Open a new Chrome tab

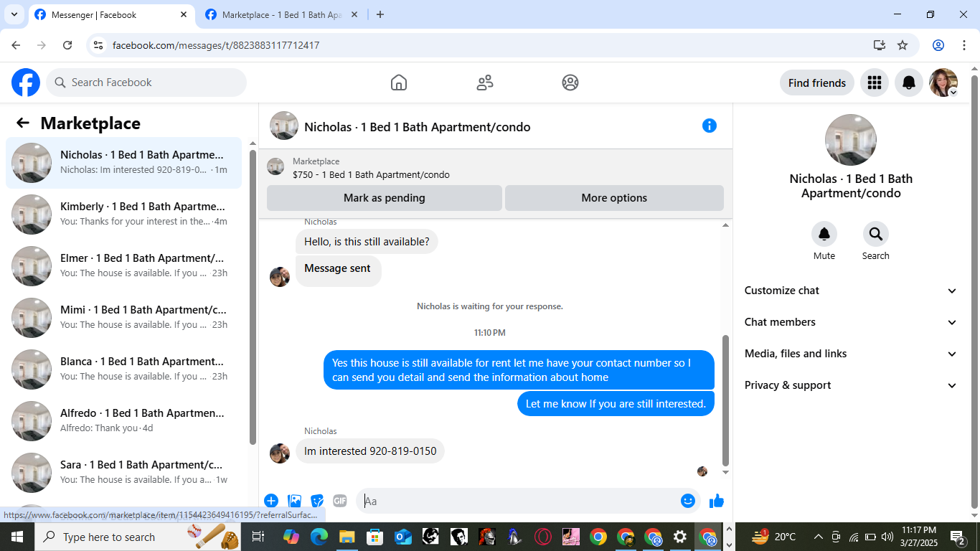380,14
